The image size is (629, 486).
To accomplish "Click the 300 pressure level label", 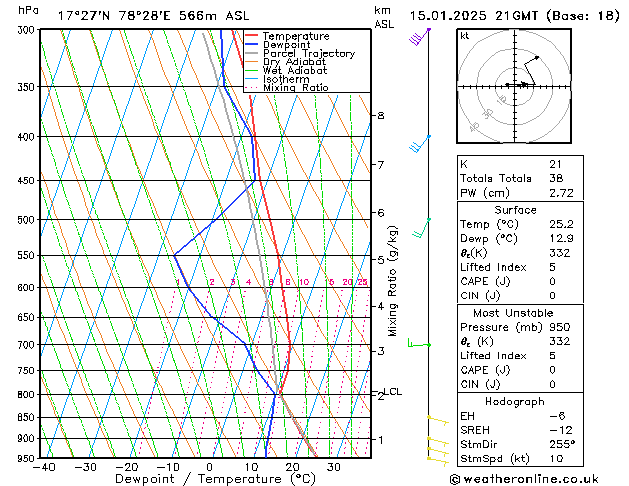I will [x=28, y=30].
